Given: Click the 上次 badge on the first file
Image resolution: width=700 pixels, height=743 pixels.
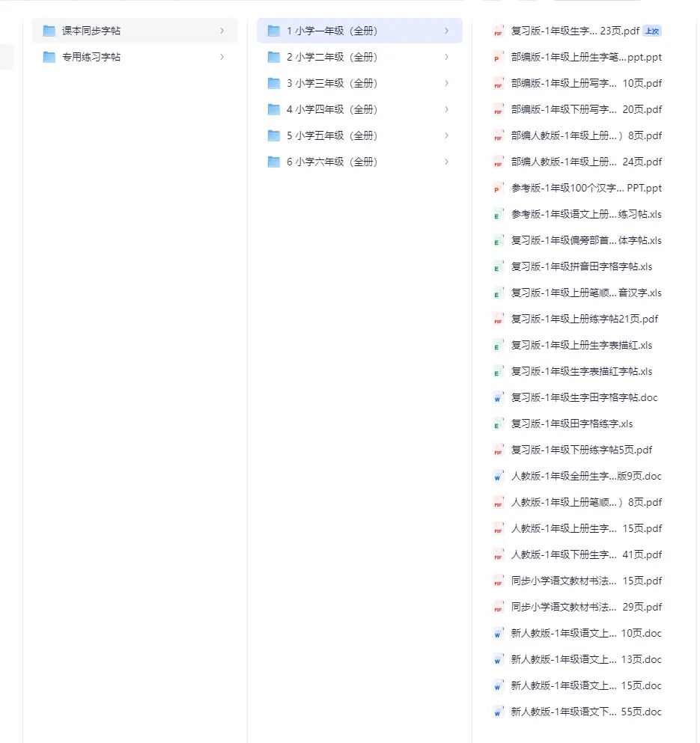Looking at the screenshot, I should pyautogui.click(x=652, y=31).
